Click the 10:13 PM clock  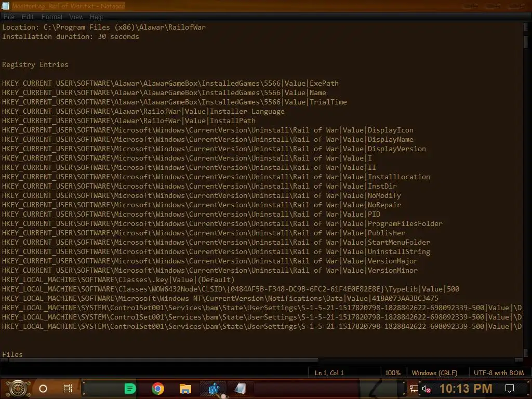point(465,389)
